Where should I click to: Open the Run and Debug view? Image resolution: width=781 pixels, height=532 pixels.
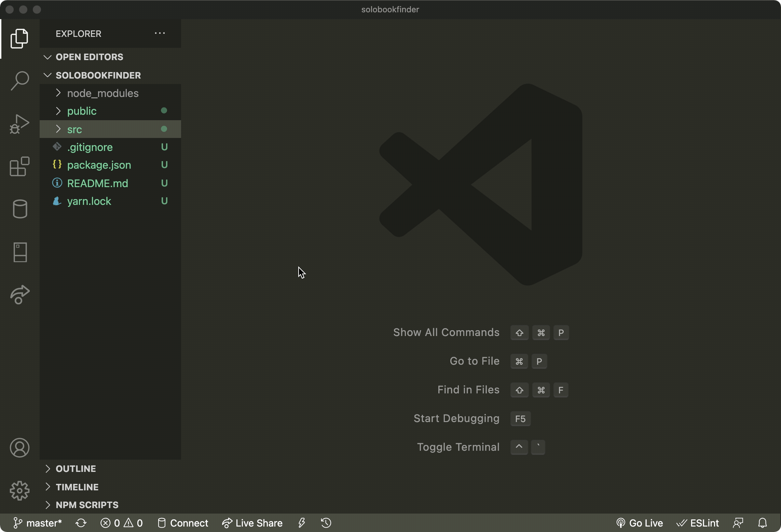point(19,124)
